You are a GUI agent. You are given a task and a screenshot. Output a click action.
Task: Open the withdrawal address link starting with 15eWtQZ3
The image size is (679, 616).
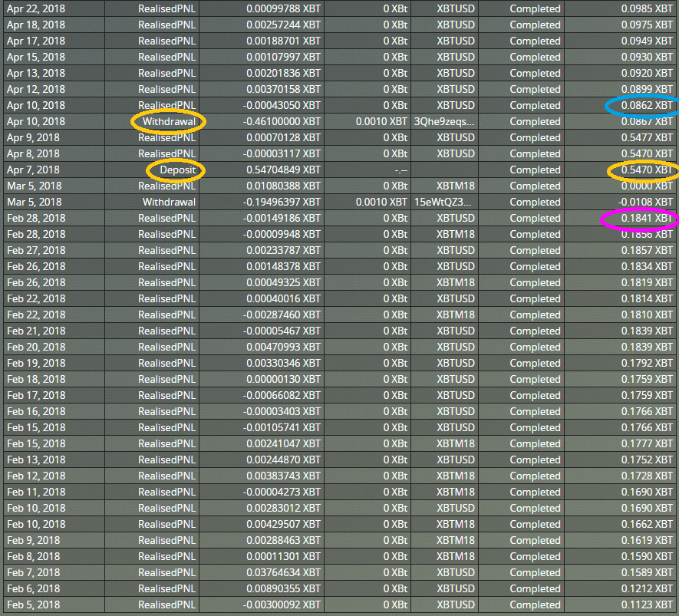[x=444, y=202]
